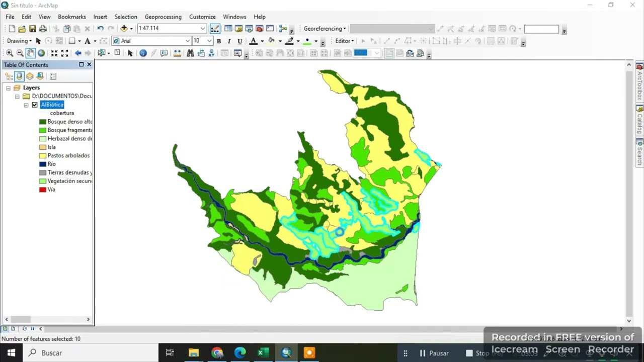This screenshot has width=644, height=362.
Task: Open the Editor Toolbar icon
Action: tap(215, 29)
